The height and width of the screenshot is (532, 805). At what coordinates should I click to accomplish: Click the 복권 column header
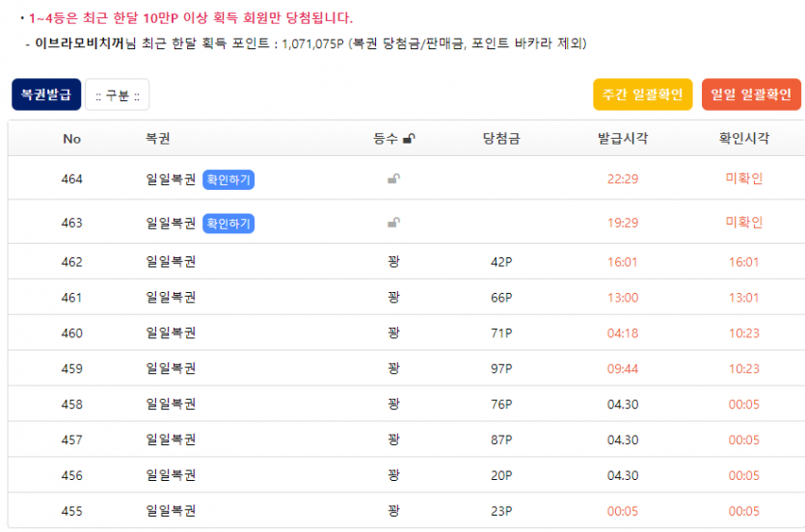(x=158, y=139)
